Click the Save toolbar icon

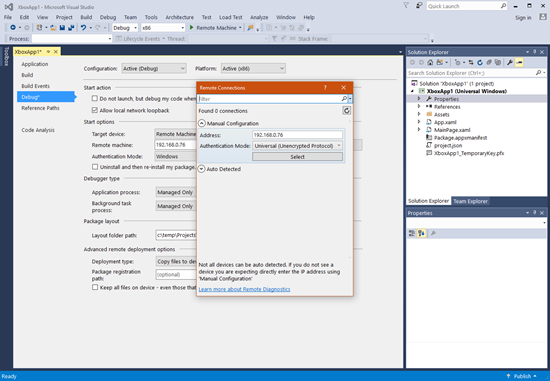pyautogui.click(x=62, y=27)
